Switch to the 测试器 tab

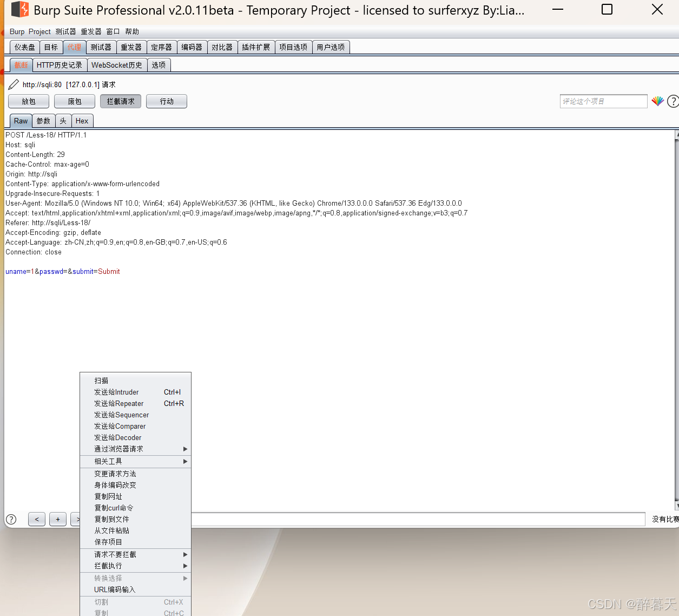click(x=101, y=47)
